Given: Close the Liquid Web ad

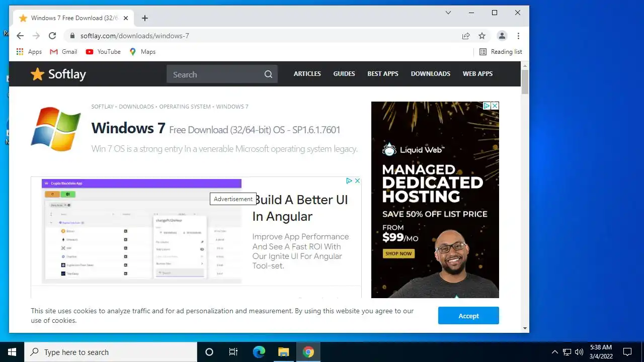Looking at the screenshot, I should (495, 106).
